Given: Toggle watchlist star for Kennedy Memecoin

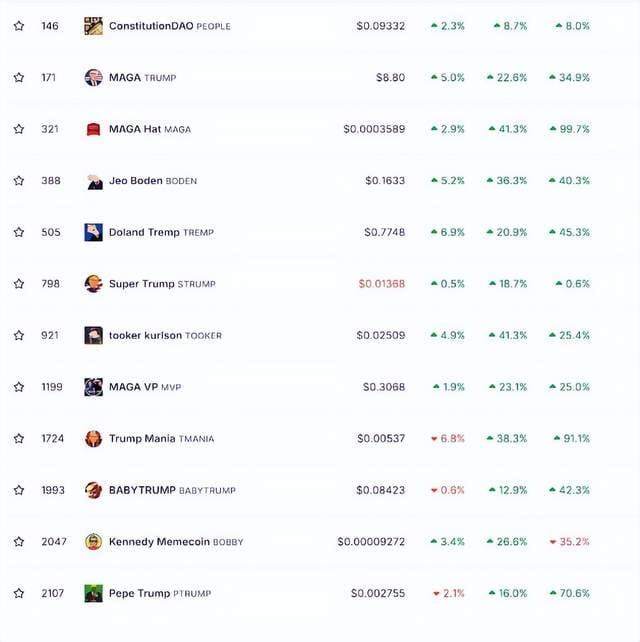Looking at the screenshot, I should (x=19, y=542).
